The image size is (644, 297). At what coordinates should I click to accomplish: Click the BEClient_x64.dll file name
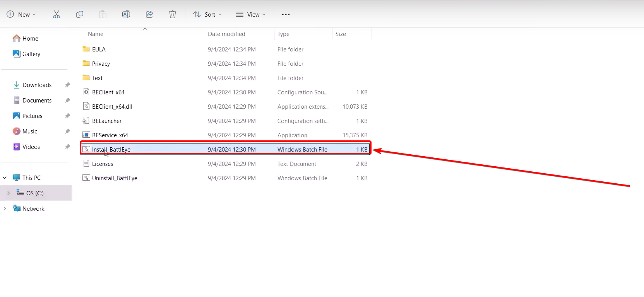click(112, 106)
